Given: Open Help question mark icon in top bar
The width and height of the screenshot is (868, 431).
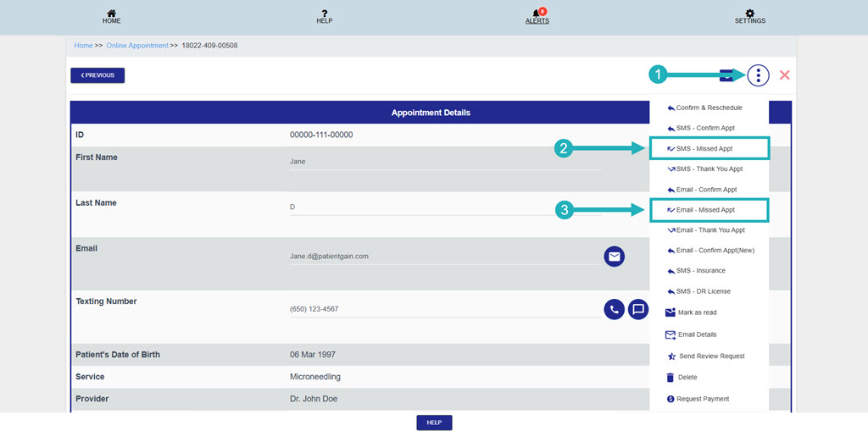Looking at the screenshot, I should click(324, 14).
